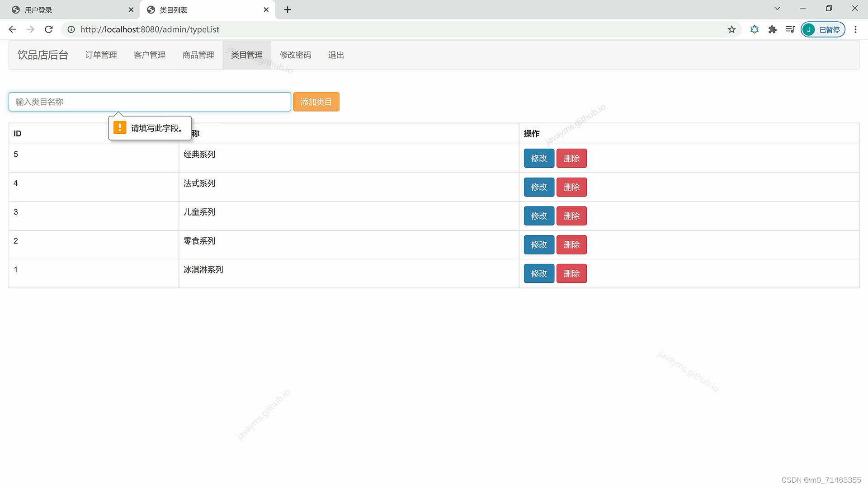This screenshot has width=868, height=488.
Task: Open 订单管理 navigation menu
Action: point(101,55)
